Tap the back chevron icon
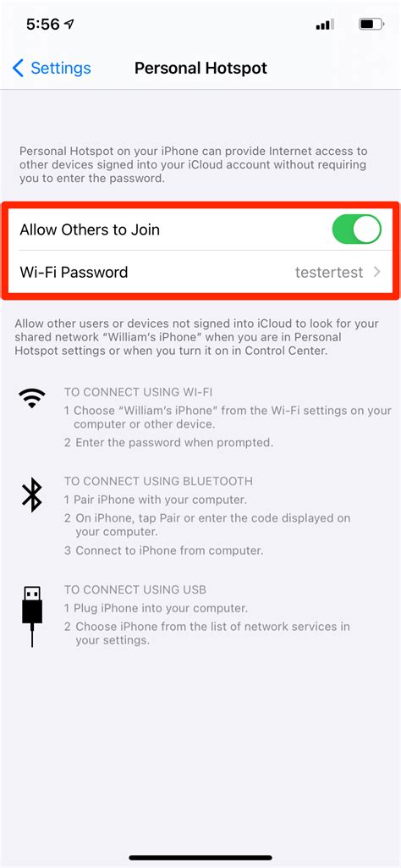Screen dimensions: 401x868 tap(18, 68)
